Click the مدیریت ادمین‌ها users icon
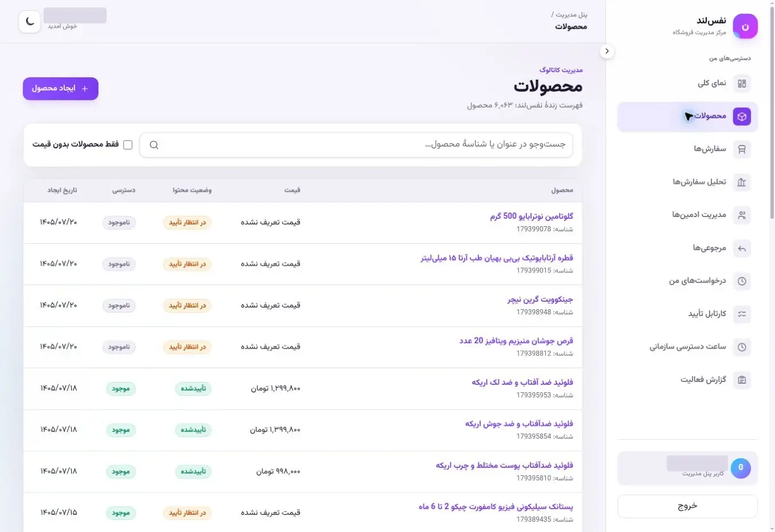775x532 pixels. click(742, 215)
